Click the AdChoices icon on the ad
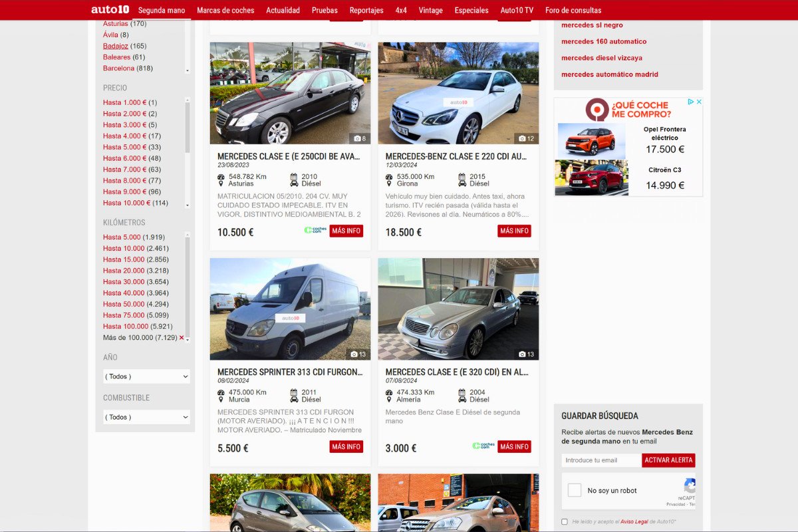Screen dimensions: 798x532 (x=691, y=102)
